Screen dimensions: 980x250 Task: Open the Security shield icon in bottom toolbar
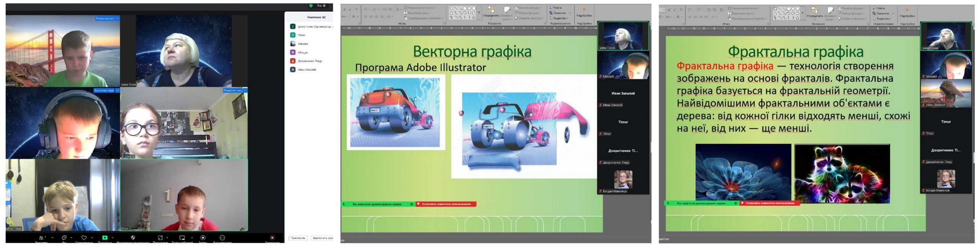tap(133, 238)
